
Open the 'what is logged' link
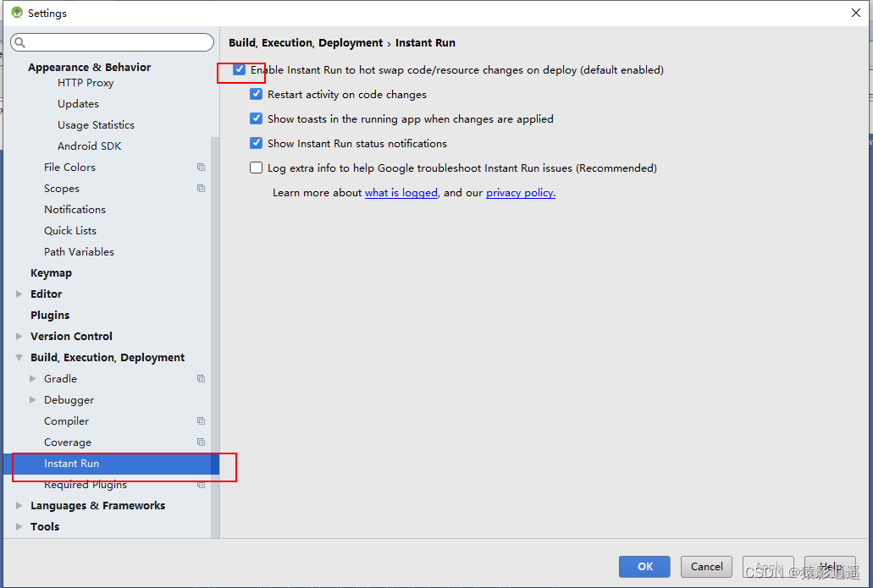401,193
